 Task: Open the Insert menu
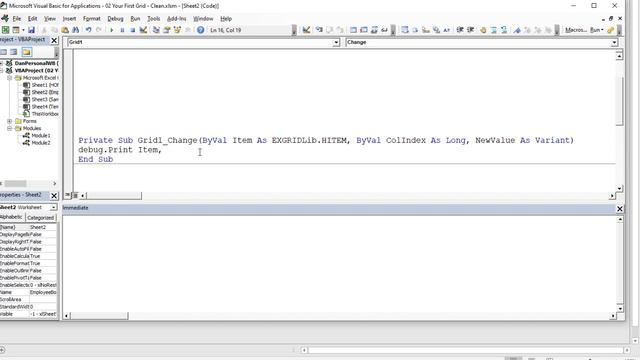(x=69, y=18)
